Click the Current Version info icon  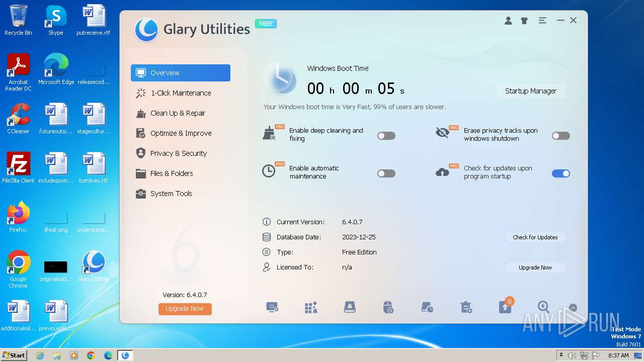pos(267,222)
